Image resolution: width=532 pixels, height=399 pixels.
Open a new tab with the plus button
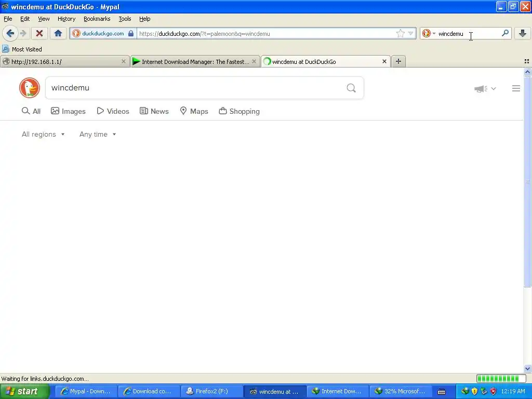[x=398, y=61]
